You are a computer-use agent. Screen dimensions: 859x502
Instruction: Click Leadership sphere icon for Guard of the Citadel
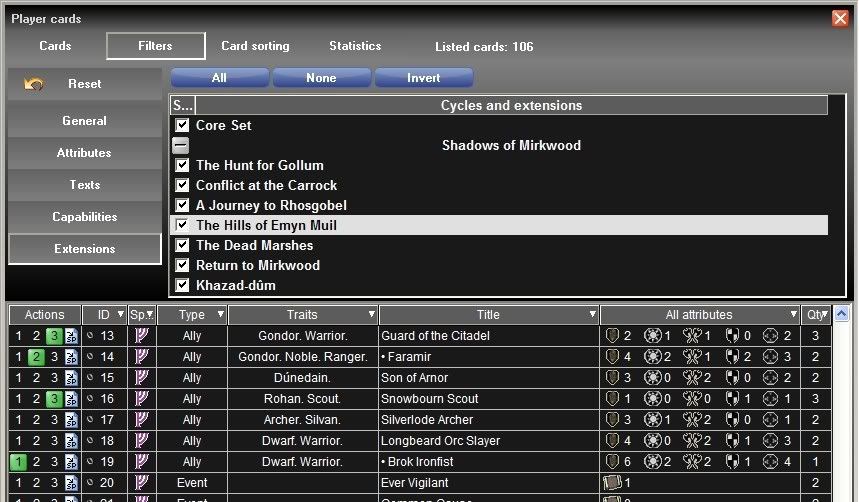[x=142, y=336]
